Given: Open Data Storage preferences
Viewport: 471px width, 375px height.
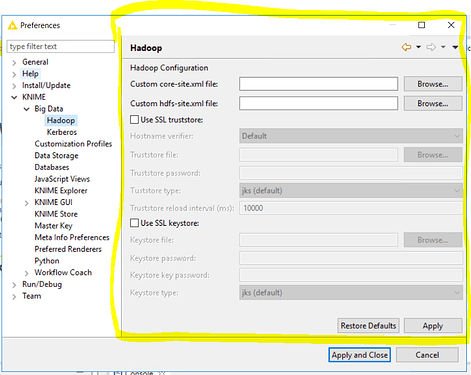Looking at the screenshot, I should tap(56, 155).
